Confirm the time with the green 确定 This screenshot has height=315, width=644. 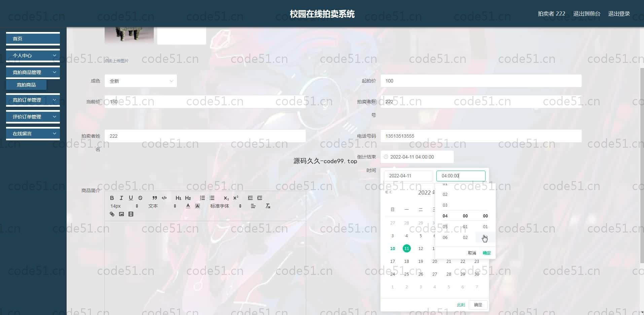point(487,253)
